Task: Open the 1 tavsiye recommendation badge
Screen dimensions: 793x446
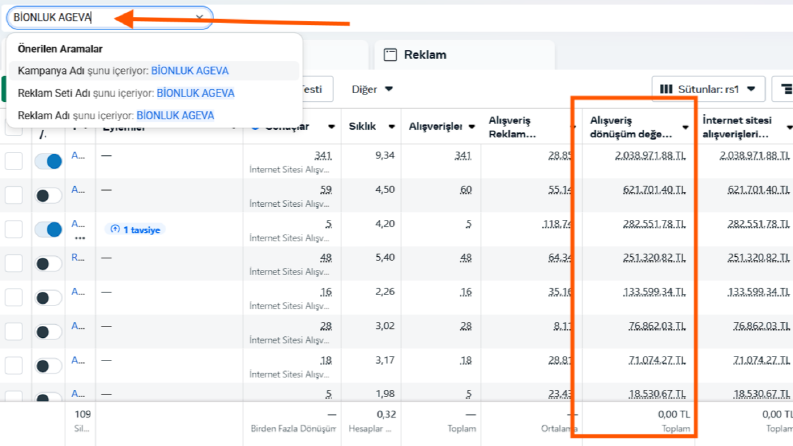Action: tap(135, 230)
